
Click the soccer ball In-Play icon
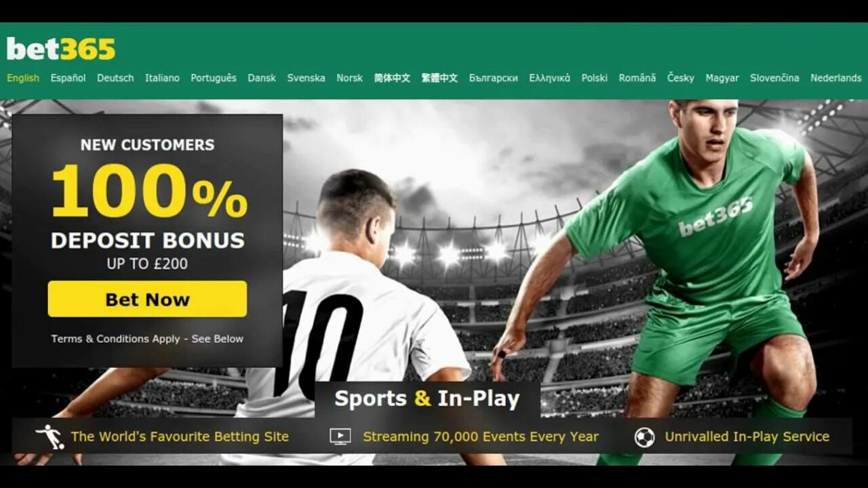(644, 437)
